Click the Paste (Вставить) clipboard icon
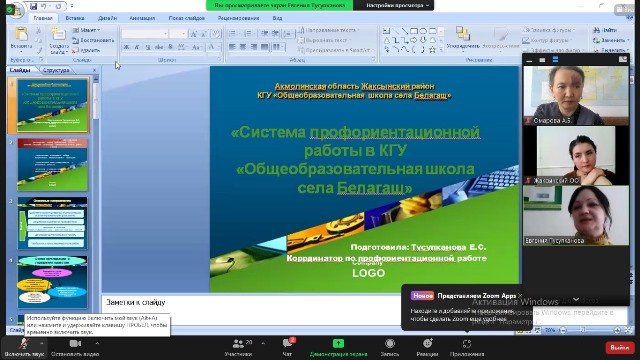 [x=21, y=35]
